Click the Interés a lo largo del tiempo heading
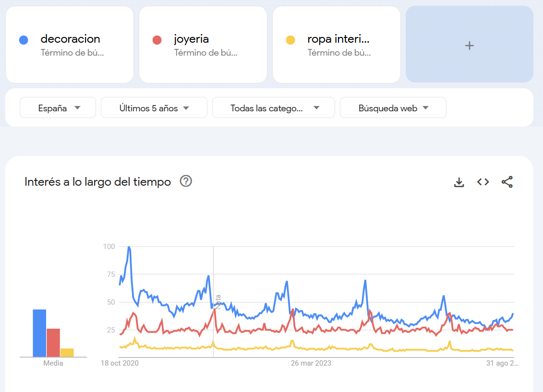Image resolution: width=543 pixels, height=392 pixels. click(97, 182)
